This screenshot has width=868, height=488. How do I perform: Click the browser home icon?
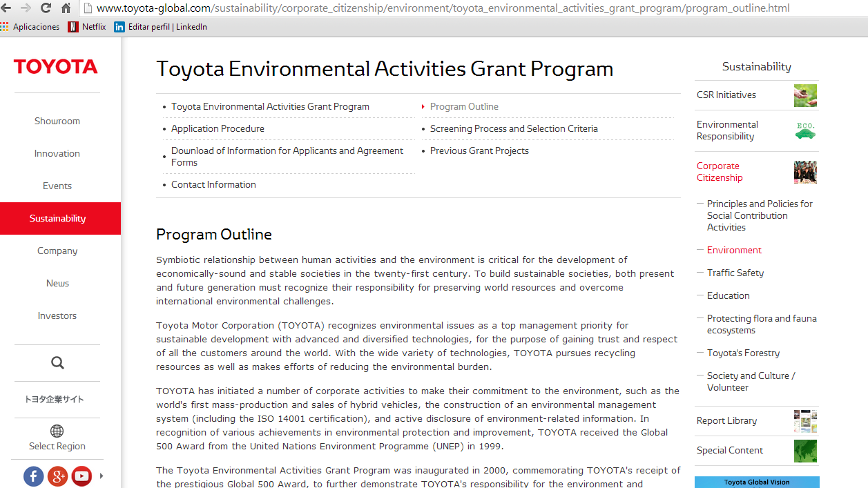coord(66,8)
